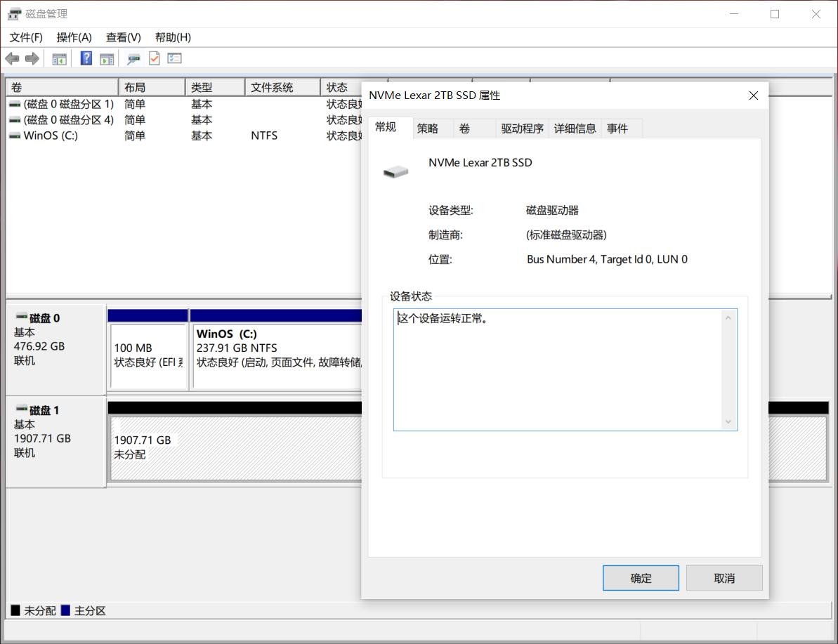Open the 操作 menu
This screenshot has width=838, height=644.
(x=73, y=37)
